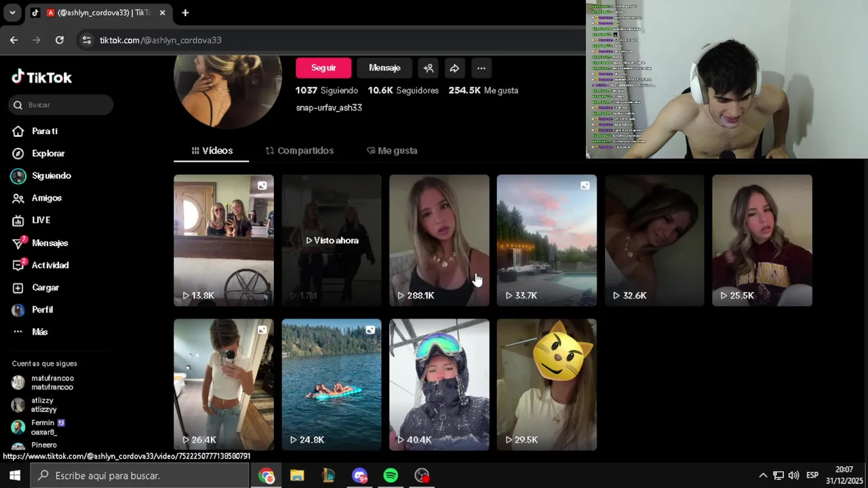The width and height of the screenshot is (868, 488).
Task: Open Amigos section
Action: 37,198
